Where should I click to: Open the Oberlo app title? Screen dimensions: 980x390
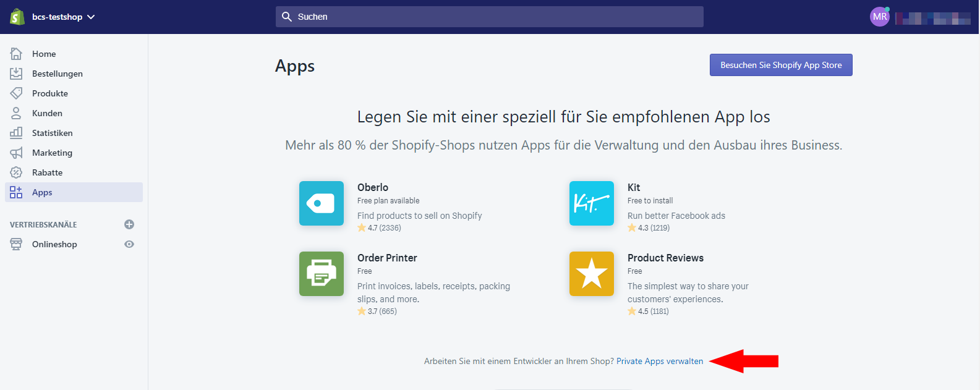tap(373, 187)
